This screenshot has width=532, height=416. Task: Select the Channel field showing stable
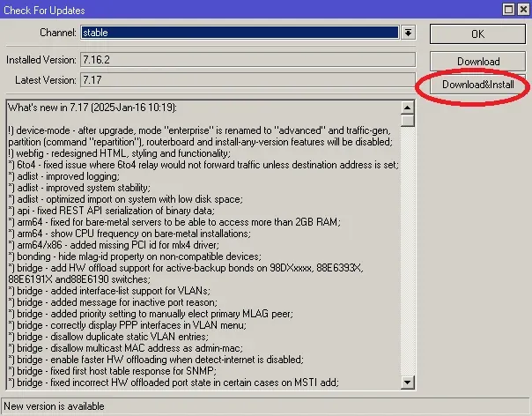coord(240,33)
